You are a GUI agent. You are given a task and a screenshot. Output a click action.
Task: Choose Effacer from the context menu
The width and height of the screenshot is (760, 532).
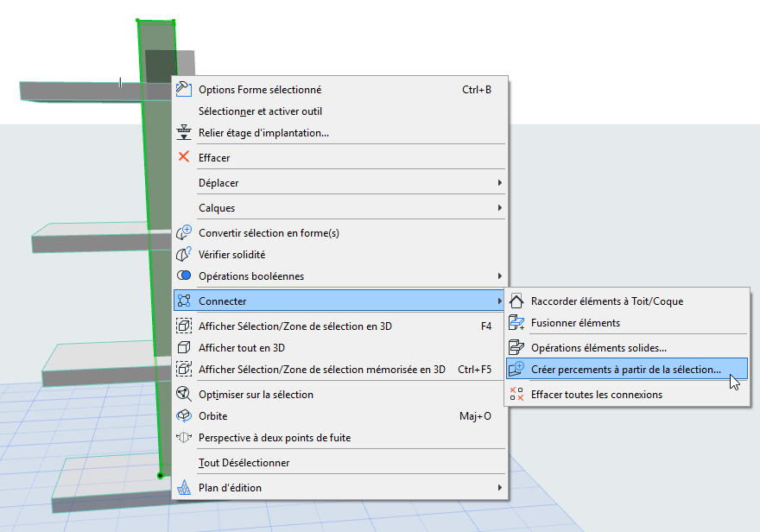click(340, 157)
